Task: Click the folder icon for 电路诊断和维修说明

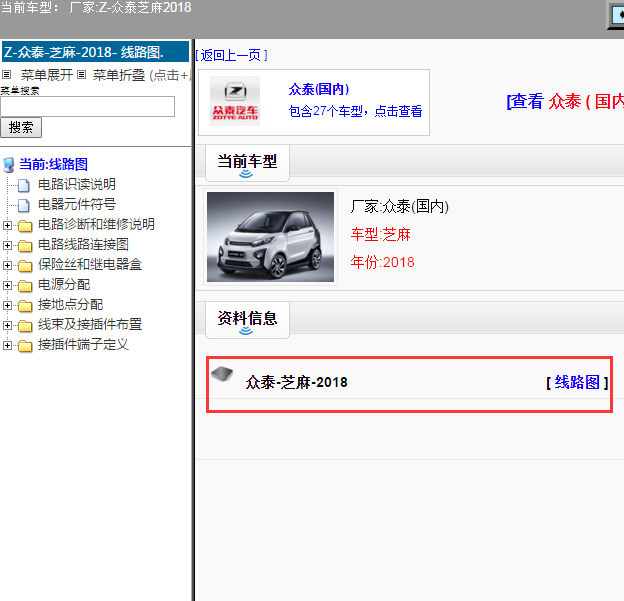Action: (25, 226)
